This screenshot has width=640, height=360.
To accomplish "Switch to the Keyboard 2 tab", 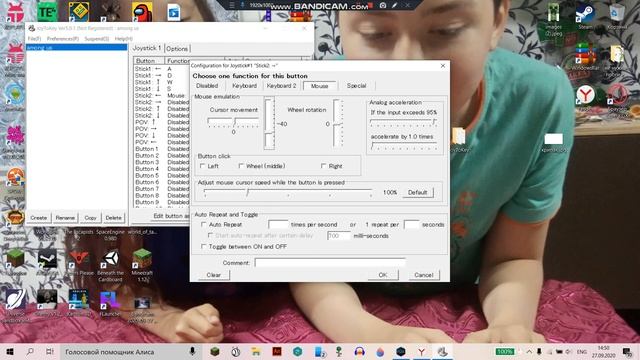I will pos(281,86).
